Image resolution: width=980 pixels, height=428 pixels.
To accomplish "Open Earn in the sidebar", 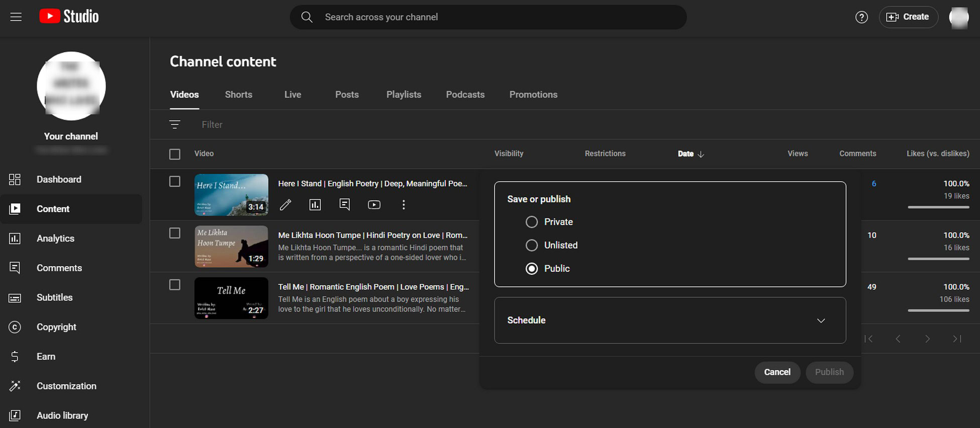I will coord(71,357).
